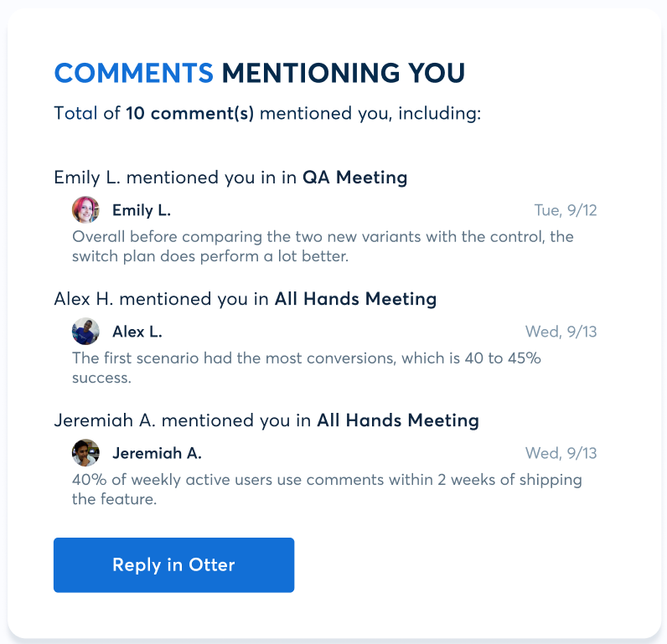The height and width of the screenshot is (644, 667).
Task: Click the Alex L. commenter name
Action: coord(137,332)
